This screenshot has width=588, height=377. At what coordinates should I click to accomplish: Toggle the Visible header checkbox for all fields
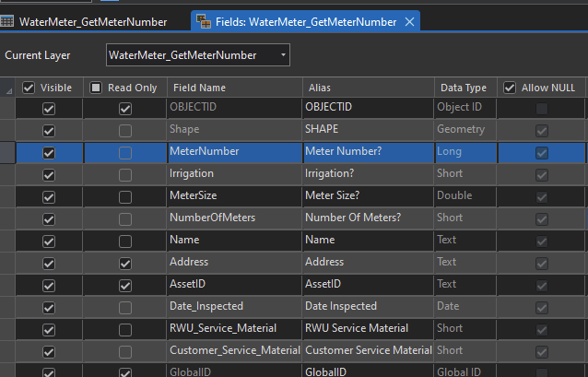point(29,88)
